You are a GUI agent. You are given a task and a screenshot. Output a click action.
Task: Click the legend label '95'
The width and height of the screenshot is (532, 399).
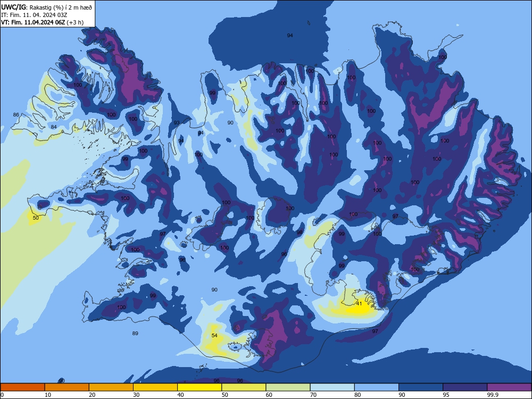coord(446,395)
